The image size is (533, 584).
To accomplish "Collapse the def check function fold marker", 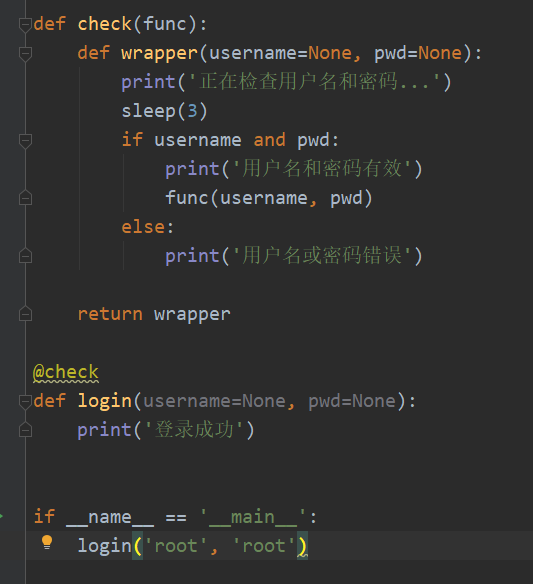I will click(25, 24).
